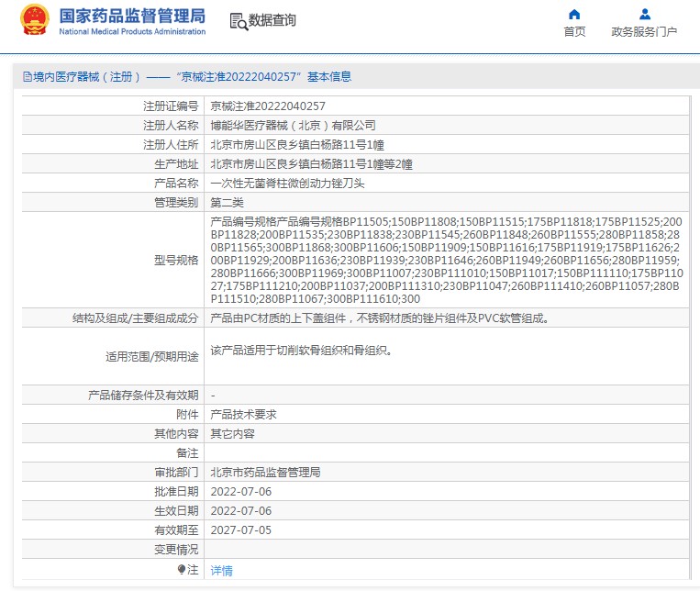Select 一次性无菌脊柱微创动力锉刀头 product name
This screenshot has width=700, height=591.
[287, 184]
